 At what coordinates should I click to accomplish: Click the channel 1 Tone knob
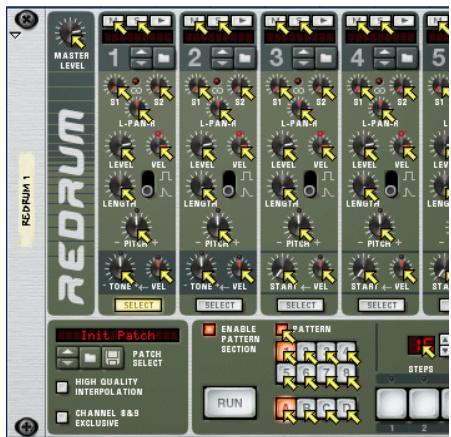(x=120, y=268)
